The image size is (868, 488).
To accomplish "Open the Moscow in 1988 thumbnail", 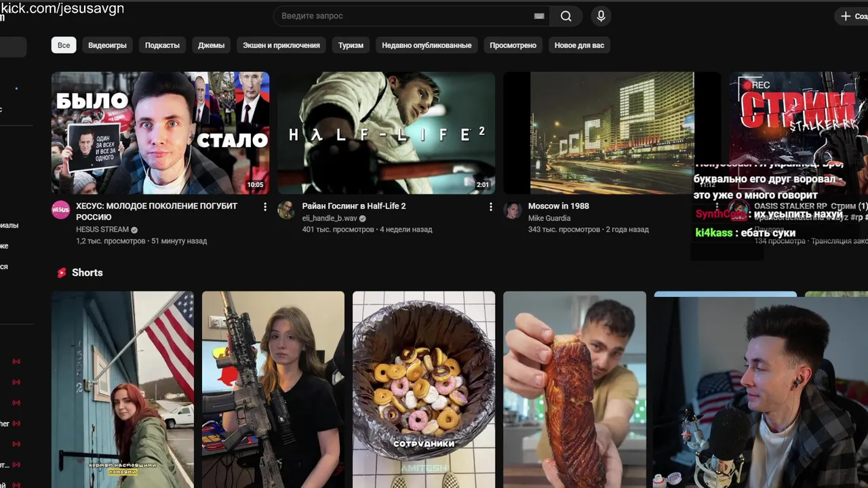I will click(612, 133).
